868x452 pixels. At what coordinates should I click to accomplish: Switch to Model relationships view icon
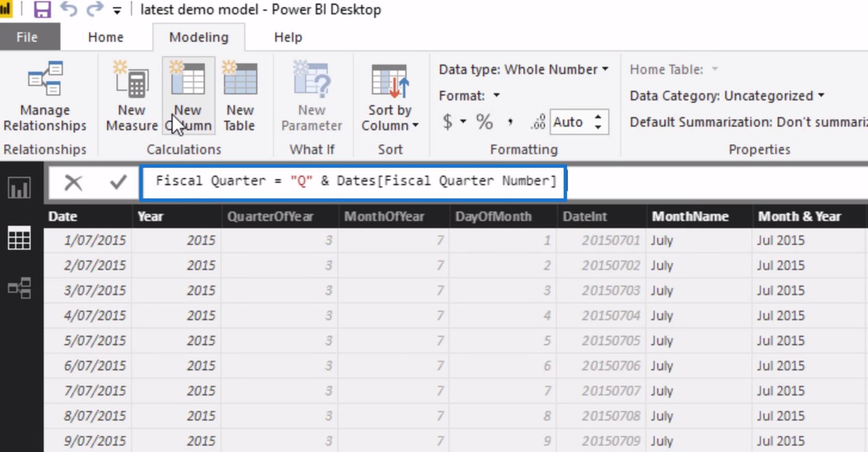pos(19,288)
